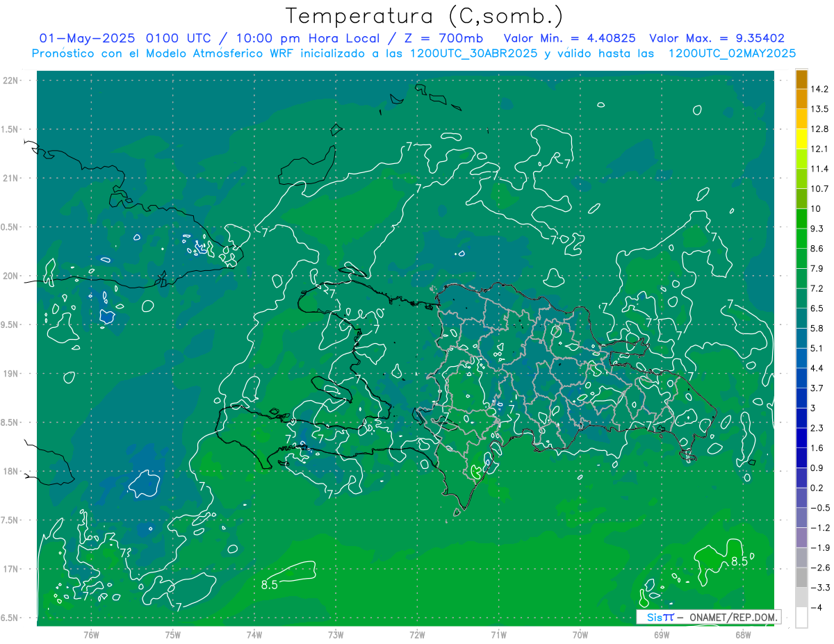
Task: Click the '70W' longitude axis label
Action: (x=580, y=634)
